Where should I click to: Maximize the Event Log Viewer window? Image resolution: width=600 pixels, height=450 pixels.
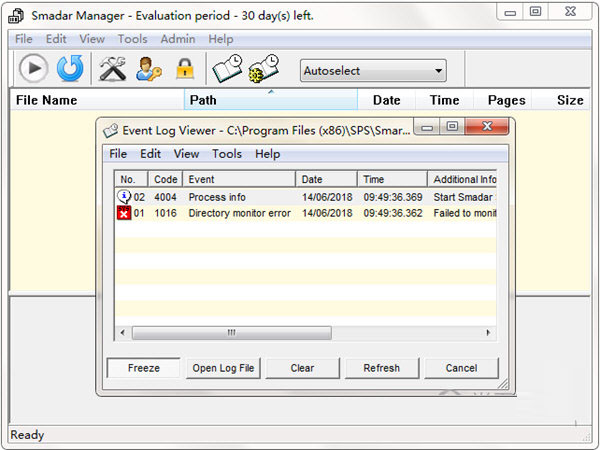click(x=452, y=127)
